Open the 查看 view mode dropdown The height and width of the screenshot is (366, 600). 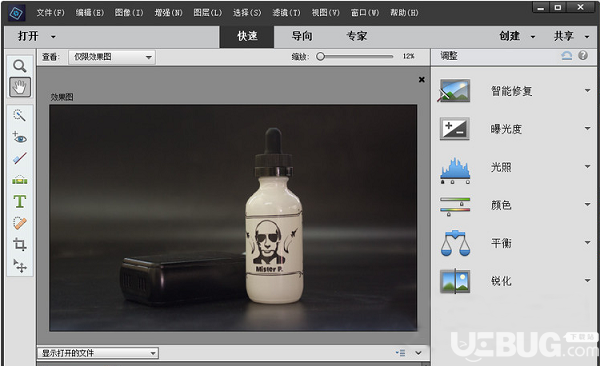tap(112, 57)
